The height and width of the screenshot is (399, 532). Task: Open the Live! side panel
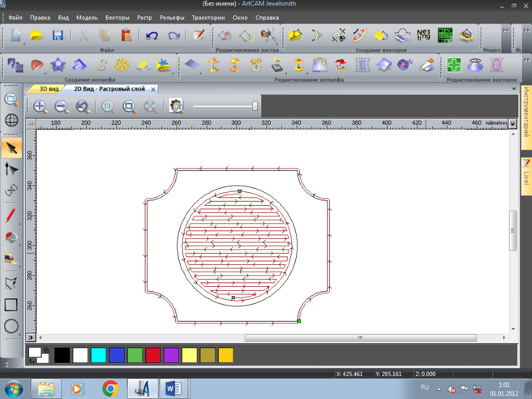click(x=525, y=176)
